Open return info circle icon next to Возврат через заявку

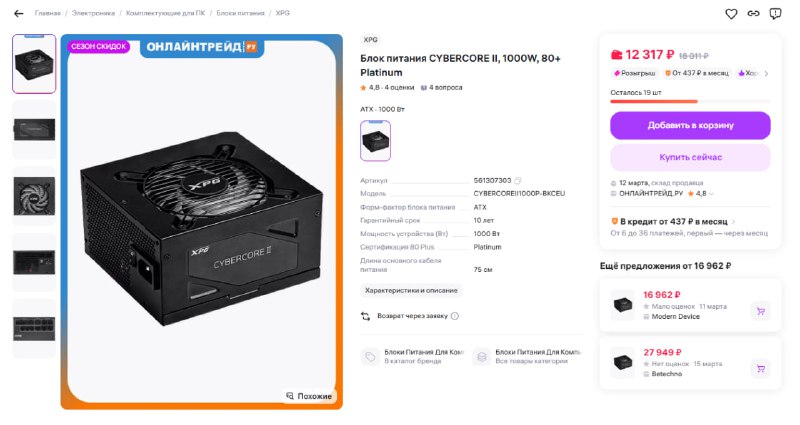[455, 316]
